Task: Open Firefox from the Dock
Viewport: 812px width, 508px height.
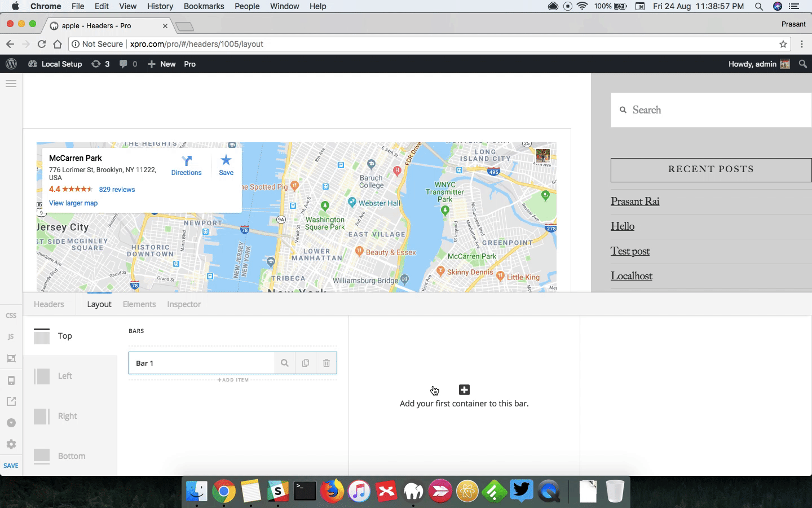Action: pos(332,491)
